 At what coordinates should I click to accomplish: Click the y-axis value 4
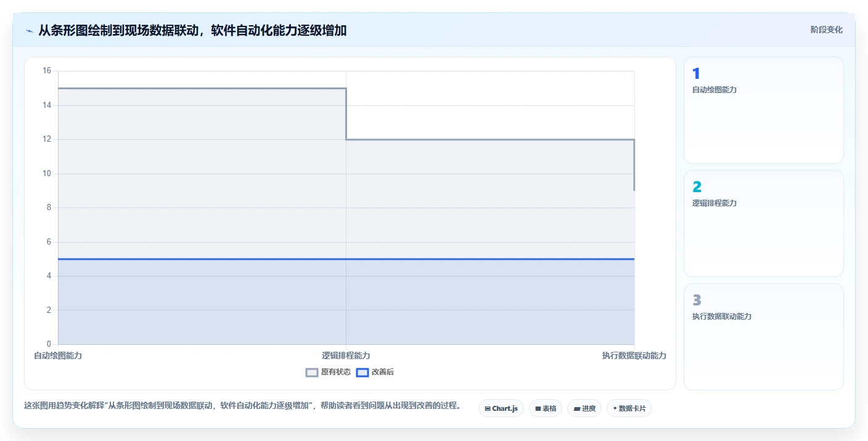click(49, 276)
